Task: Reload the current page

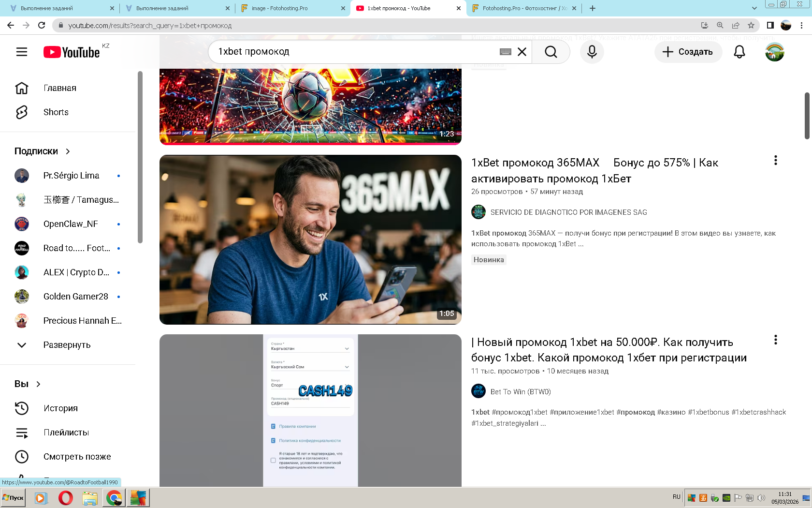Action: (42, 25)
